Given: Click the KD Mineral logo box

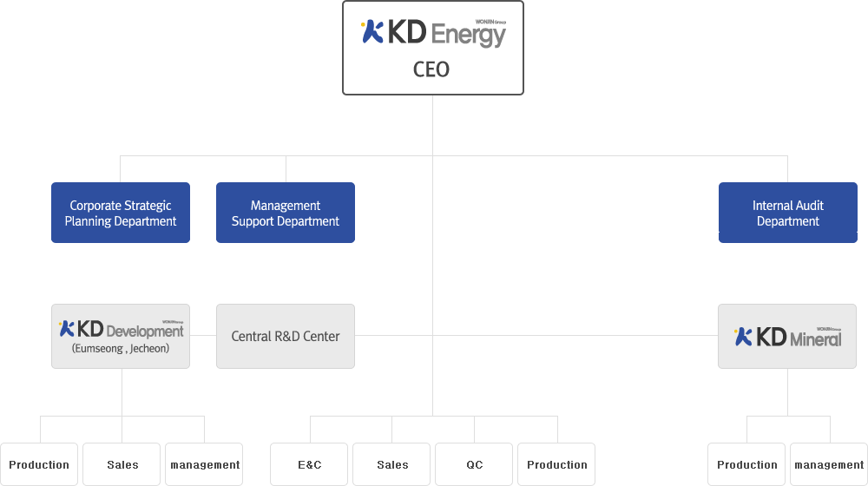Looking at the screenshot, I should click(787, 336).
